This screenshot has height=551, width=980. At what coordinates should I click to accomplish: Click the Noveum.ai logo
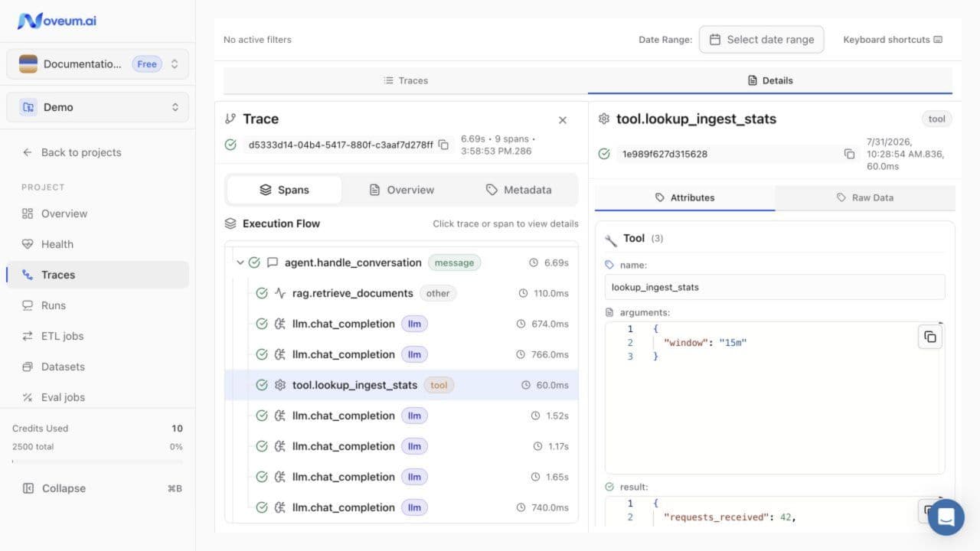[57, 21]
